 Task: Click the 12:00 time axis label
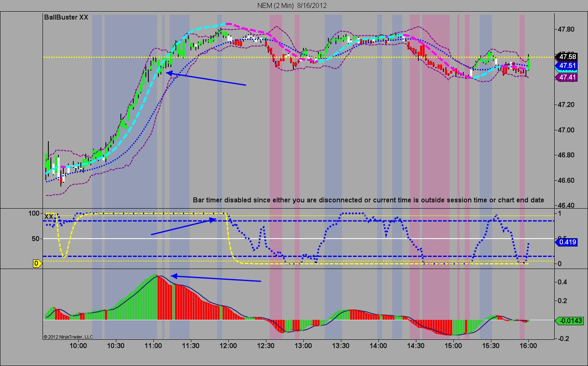[x=228, y=346]
